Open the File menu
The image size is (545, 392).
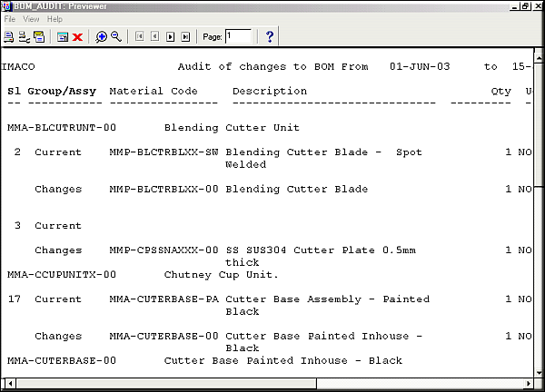pos(10,19)
